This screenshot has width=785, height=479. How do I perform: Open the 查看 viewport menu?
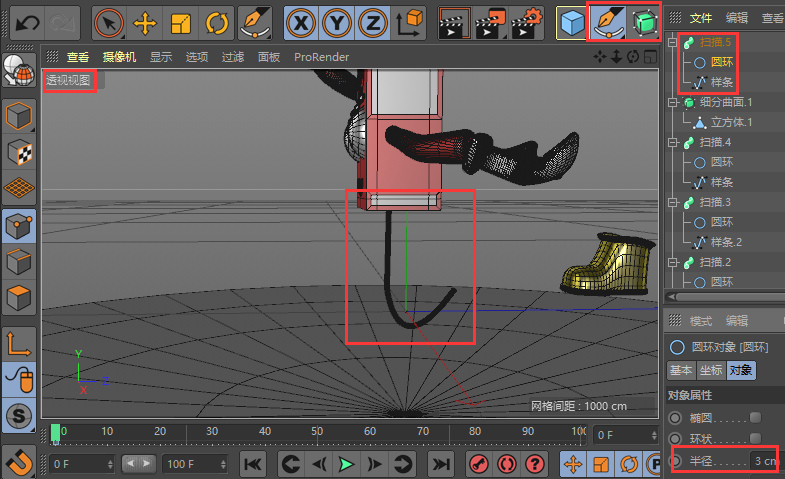pos(78,57)
